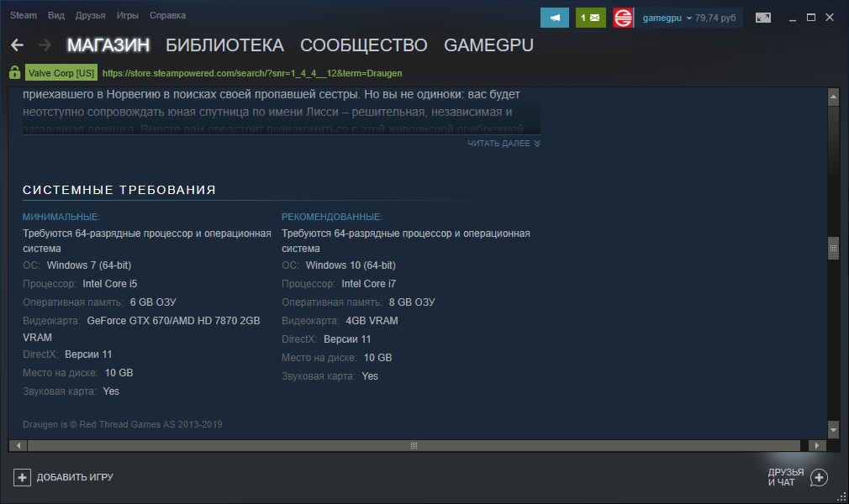Click the Draugen copyright footer text
The image size is (849, 504).
tap(123, 424)
